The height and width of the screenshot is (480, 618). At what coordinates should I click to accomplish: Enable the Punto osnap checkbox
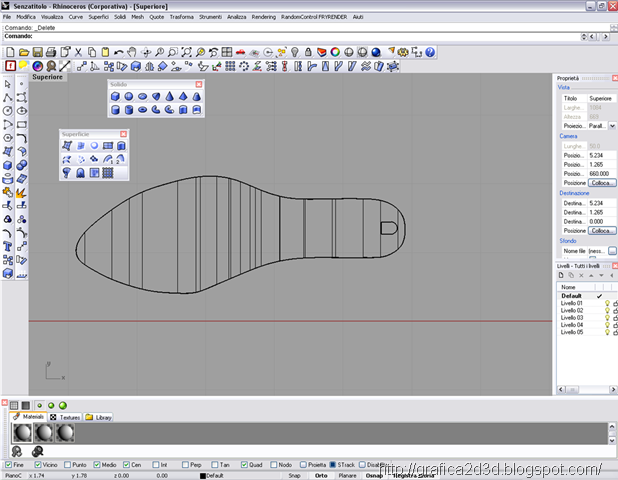67,465
